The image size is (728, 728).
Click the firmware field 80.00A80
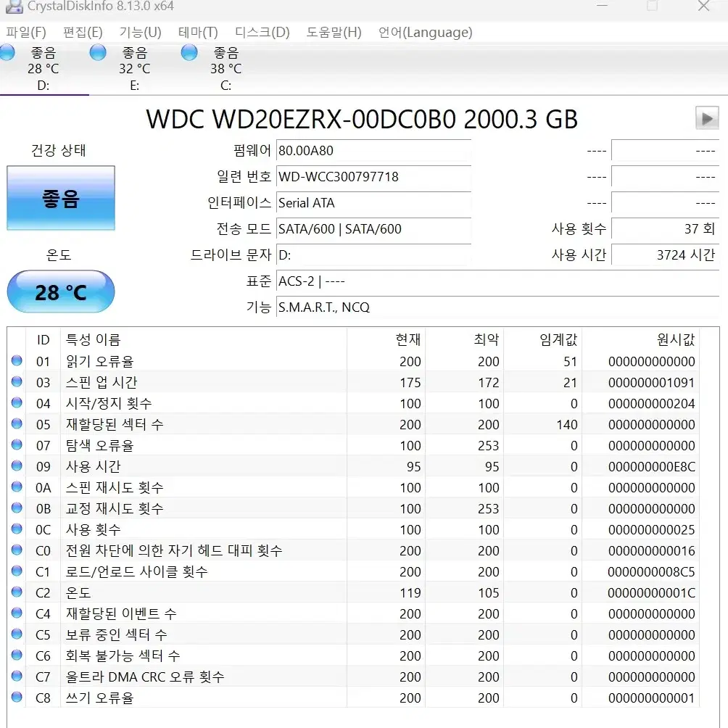(x=373, y=150)
